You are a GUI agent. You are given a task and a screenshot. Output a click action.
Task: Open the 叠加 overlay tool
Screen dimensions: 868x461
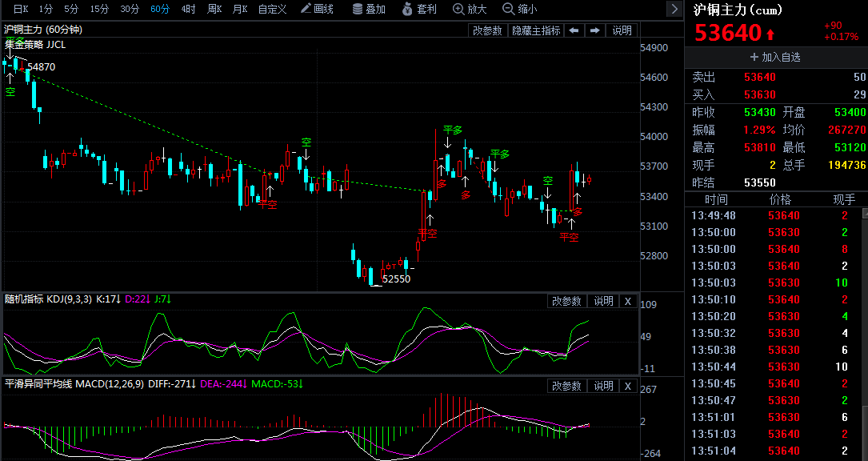[369, 9]
